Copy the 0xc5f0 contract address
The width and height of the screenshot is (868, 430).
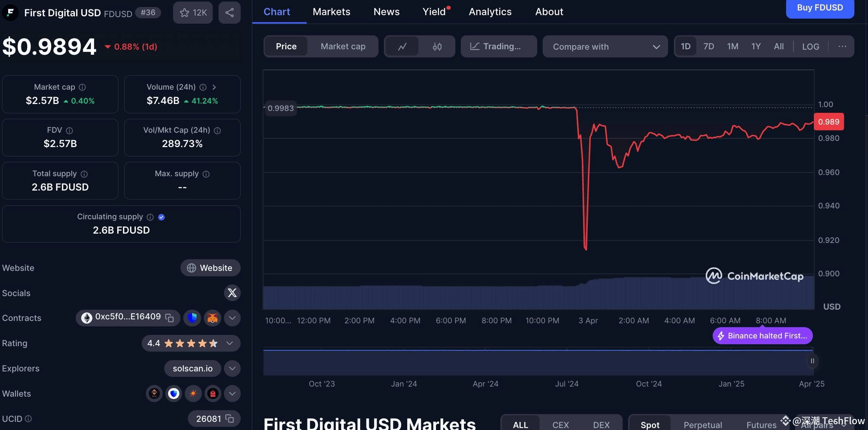point(169,317)
